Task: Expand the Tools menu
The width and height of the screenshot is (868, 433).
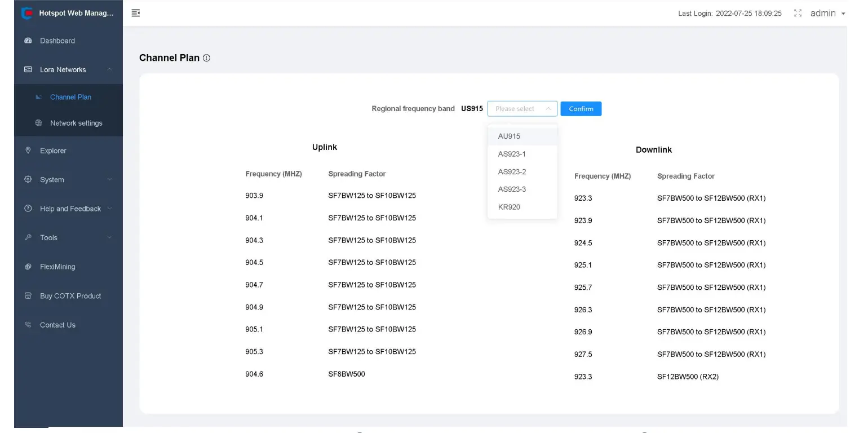Action: (x=48, y=237)
